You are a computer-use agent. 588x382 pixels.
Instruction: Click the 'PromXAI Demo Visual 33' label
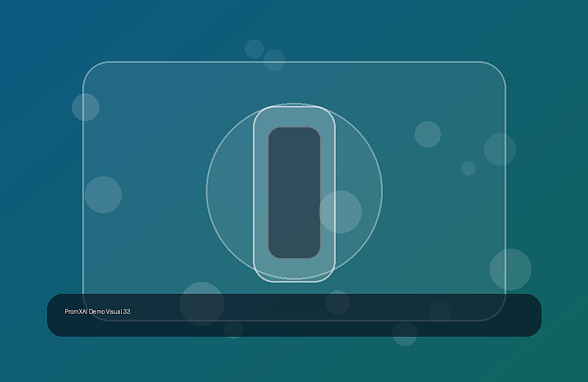(98, 311)
